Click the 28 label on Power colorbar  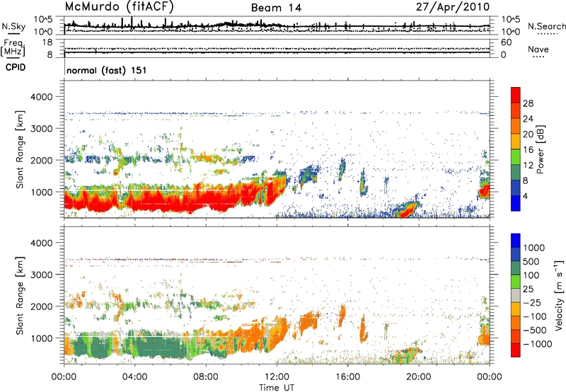tap(528, 103)
